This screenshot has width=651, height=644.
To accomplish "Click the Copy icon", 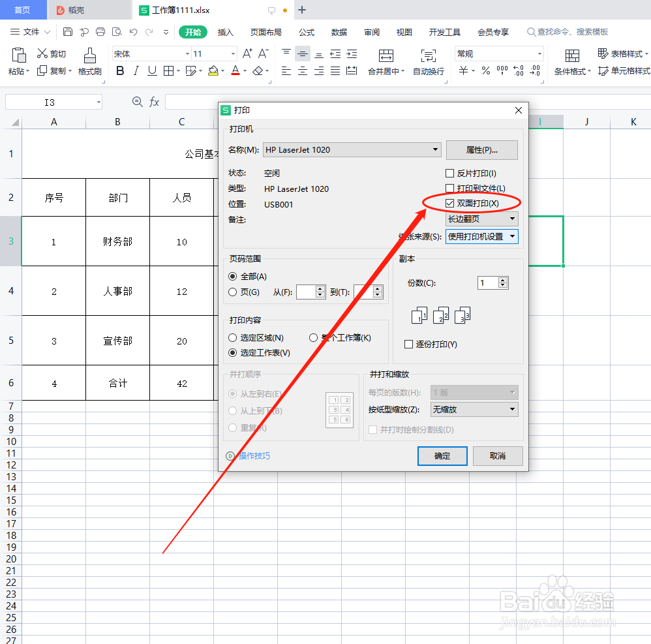I will tap(42, 70).
